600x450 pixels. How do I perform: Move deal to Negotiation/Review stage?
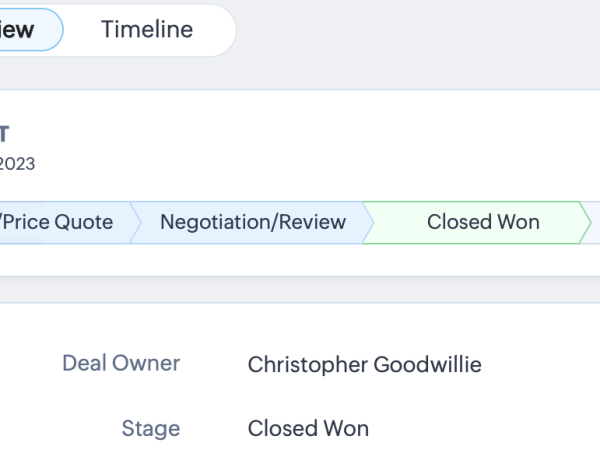click(252, 222)
